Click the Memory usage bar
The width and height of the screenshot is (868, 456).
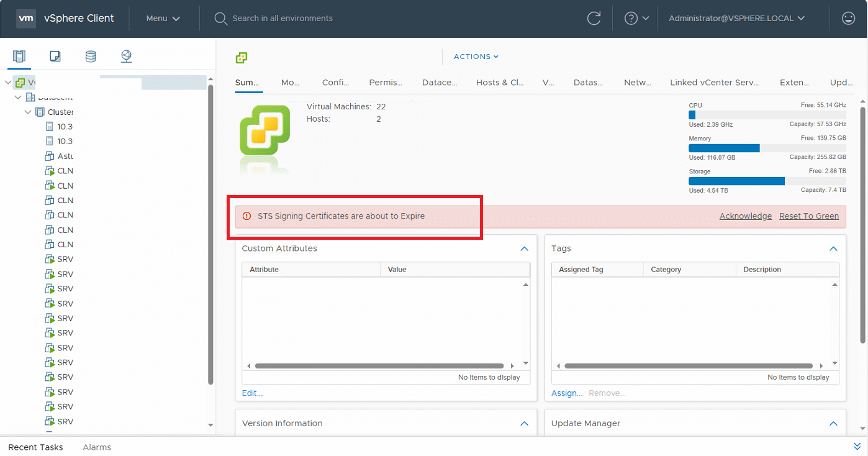coord(767,148)
